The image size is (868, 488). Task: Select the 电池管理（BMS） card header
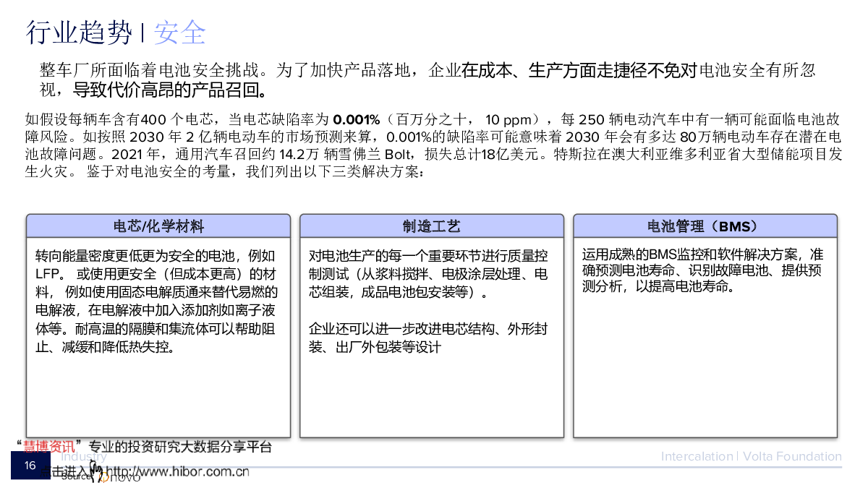[705, 226]
